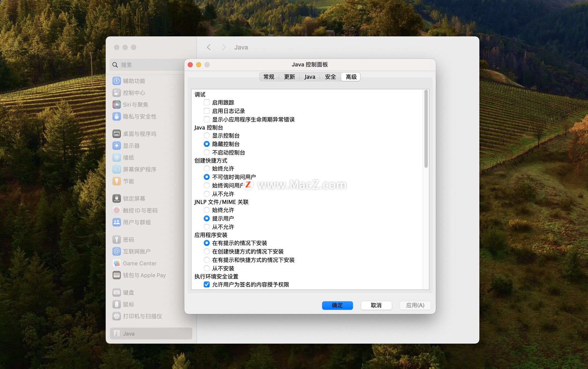Switch to the 安全 tab
The height and width of the screenshot is (369, 588).
(x=330, y=77)
